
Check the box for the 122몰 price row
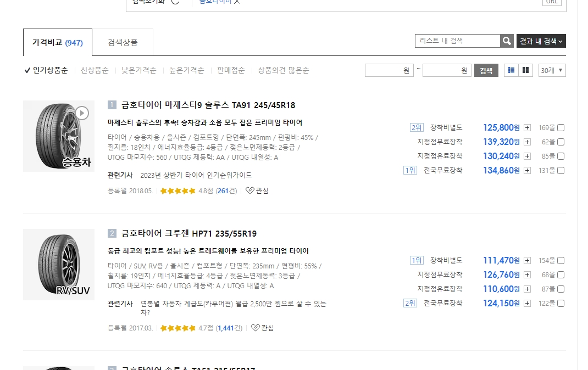[561, 304]
